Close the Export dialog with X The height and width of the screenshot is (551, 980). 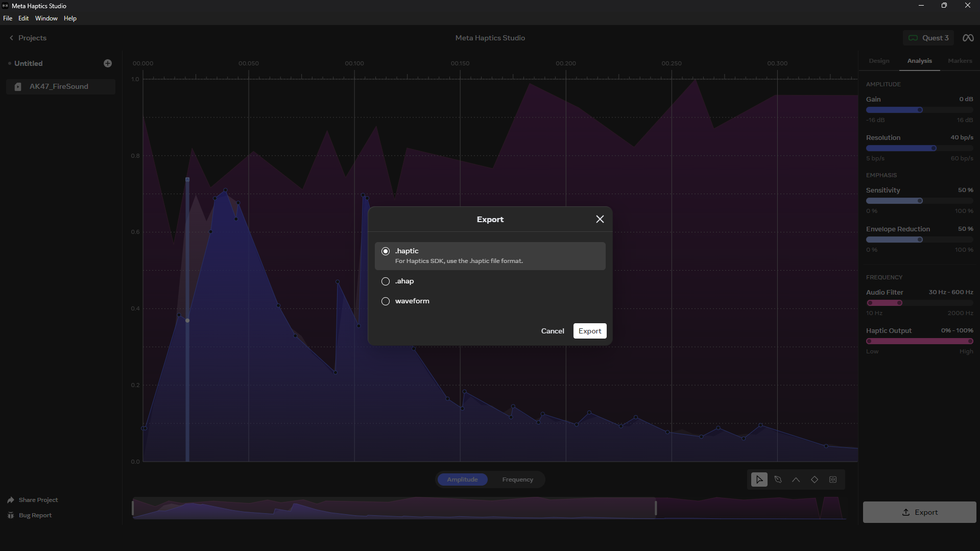tap(600, 219)
